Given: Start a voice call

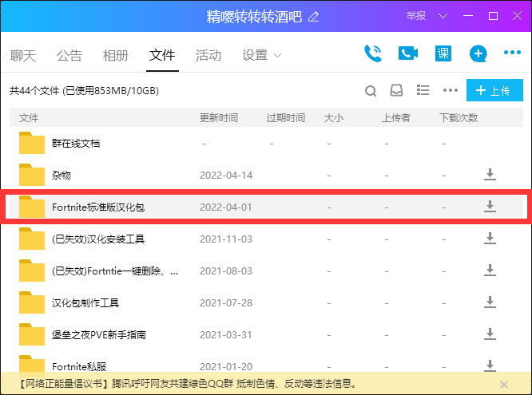Looking at the screenshot, I should coord(373,53).
